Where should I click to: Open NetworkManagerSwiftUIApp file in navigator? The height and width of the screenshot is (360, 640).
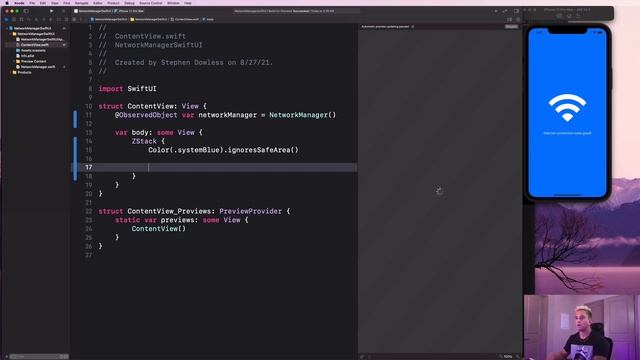(x=40, y=40)
